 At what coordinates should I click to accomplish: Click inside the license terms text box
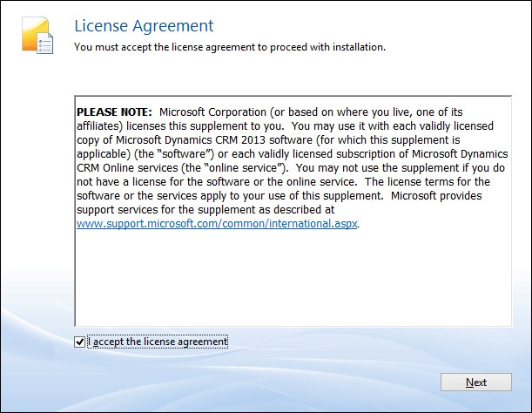tap(293, 211)
